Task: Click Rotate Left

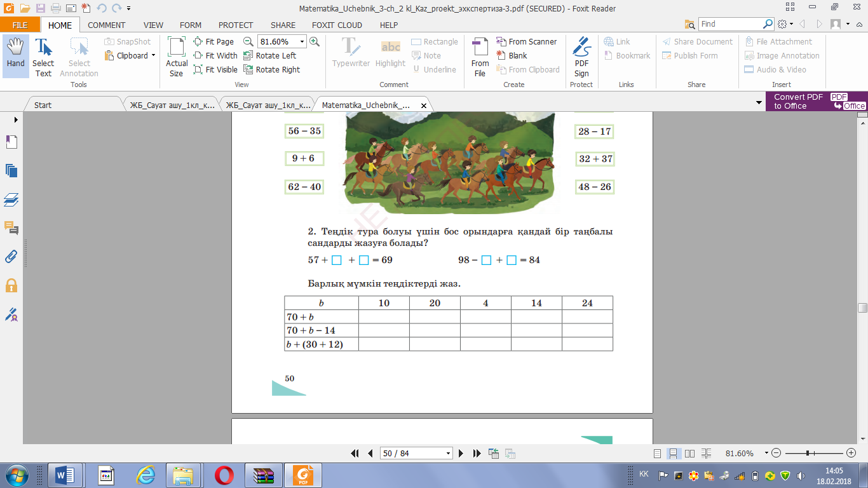Action: point(270,55)
